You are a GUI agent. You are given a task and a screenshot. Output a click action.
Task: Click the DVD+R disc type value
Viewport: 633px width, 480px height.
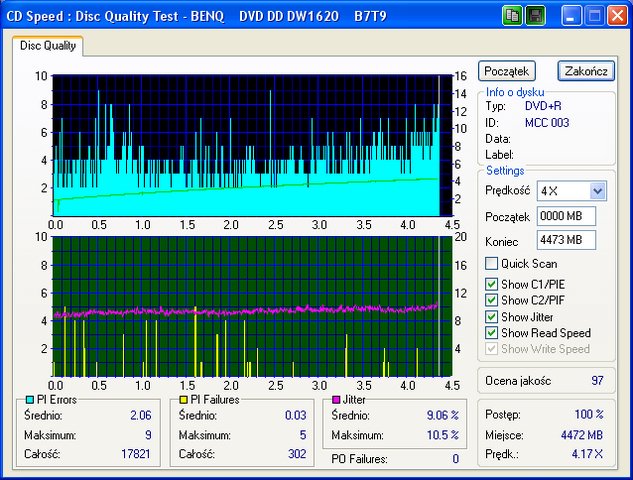543,106
